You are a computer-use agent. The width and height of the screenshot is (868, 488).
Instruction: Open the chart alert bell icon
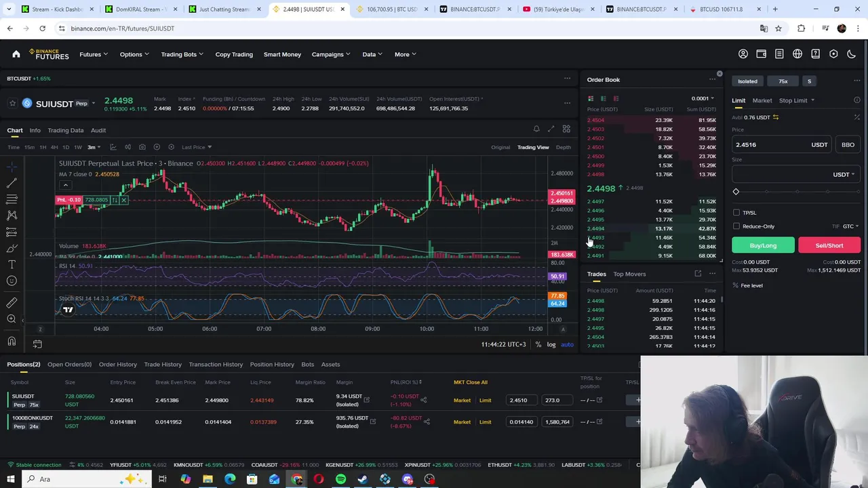tap(536, 129)
